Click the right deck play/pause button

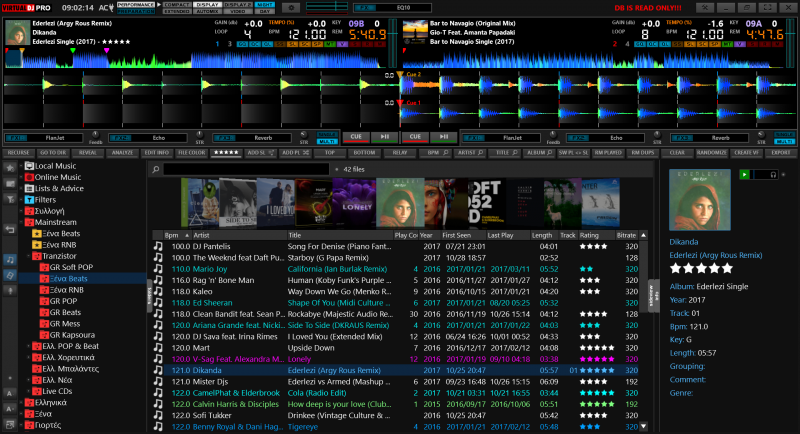(444, 137)
